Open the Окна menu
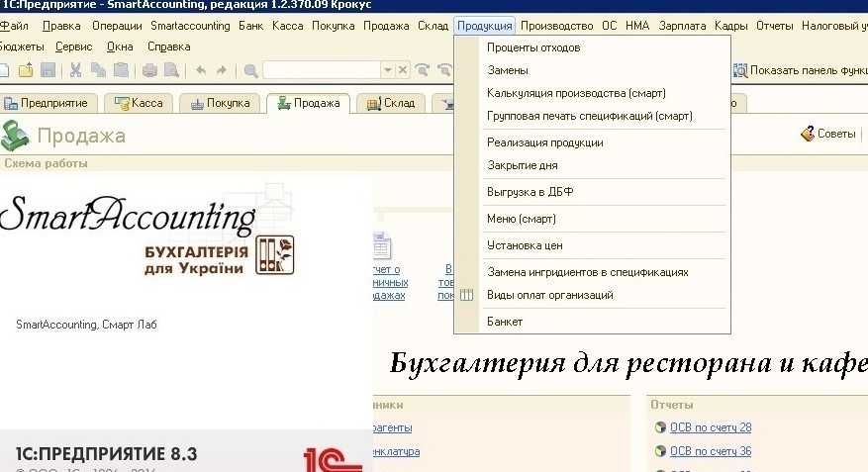 [120, 47]
